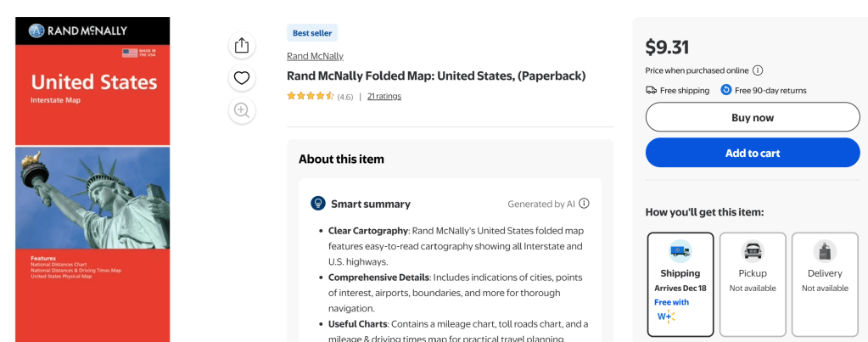Click info icon next to Generated by AI
This screenshot has width=868, height=342.
click(x=584, y=204)
